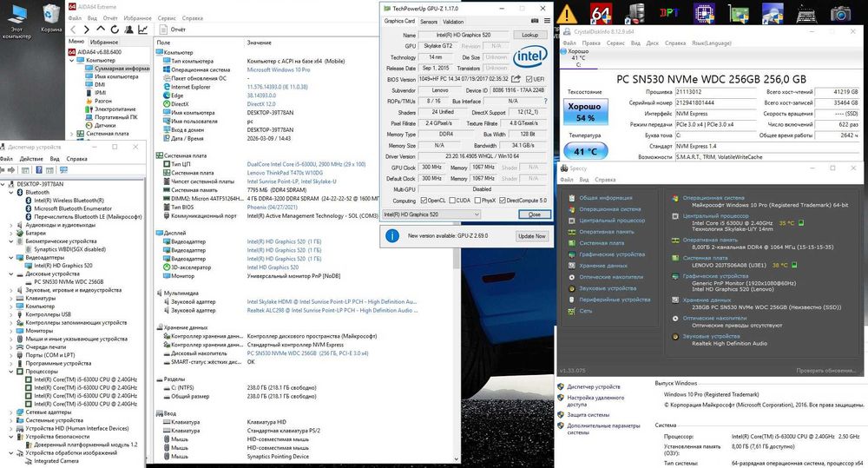The image size is (868, 468).
Task: Click AIDA64 back navigation arrow
Action: [73, 30]
